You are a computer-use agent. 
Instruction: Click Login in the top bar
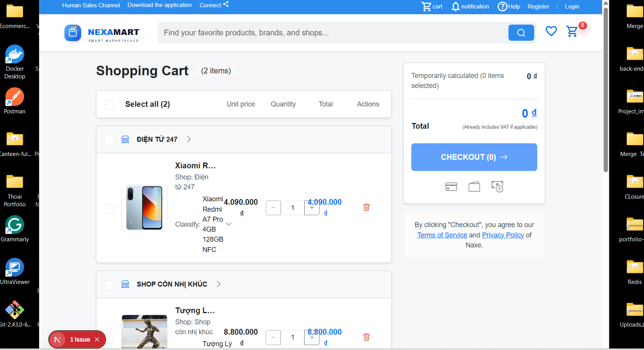click(572, 7)
